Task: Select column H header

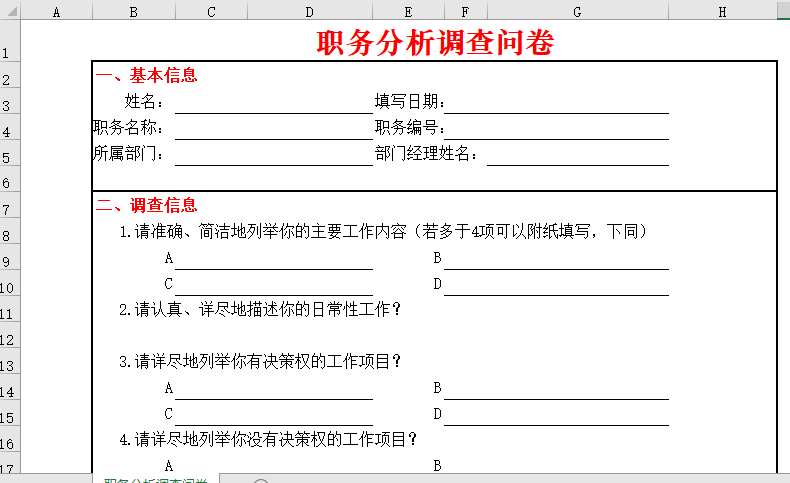Action: point(722,11)
